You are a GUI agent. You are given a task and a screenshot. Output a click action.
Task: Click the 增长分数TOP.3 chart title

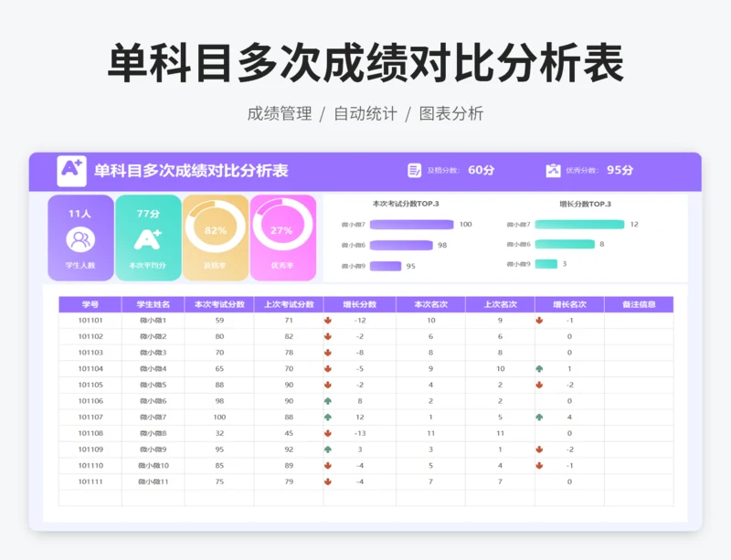click(x=585, y=204)
